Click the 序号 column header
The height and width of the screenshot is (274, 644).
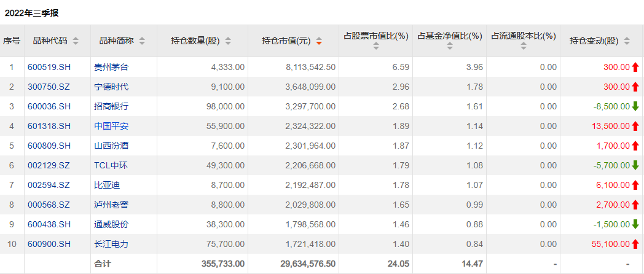pyautogui.click(x=12, y=41)
